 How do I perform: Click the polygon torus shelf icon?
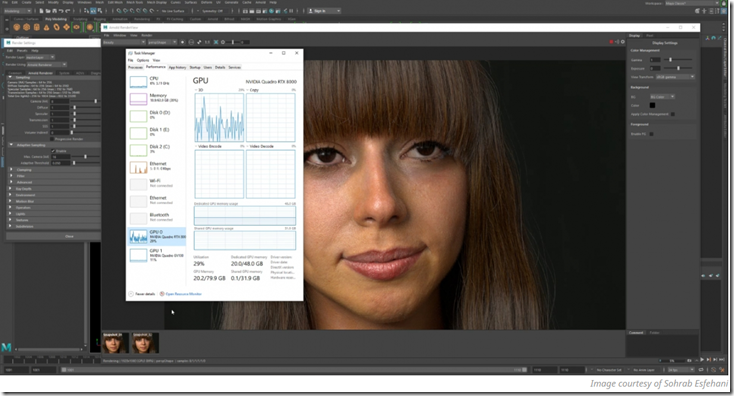(56, 27)
